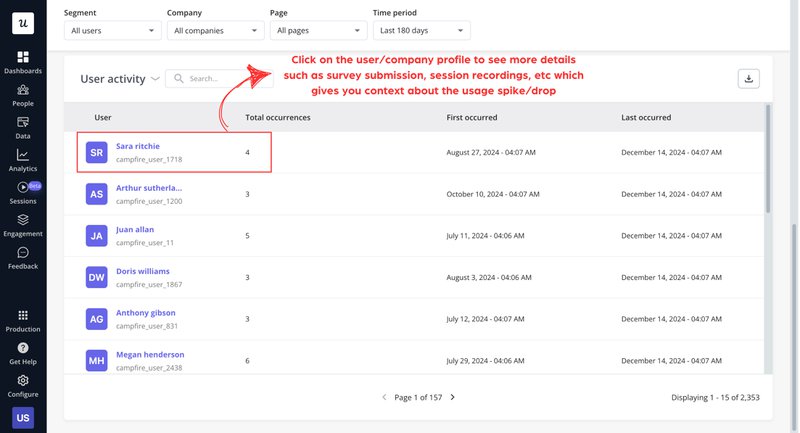Click Displaying 1 - 15 of 2,353 text
The width and height of the screenshot is (800, 433).
(x=715, y=397)
